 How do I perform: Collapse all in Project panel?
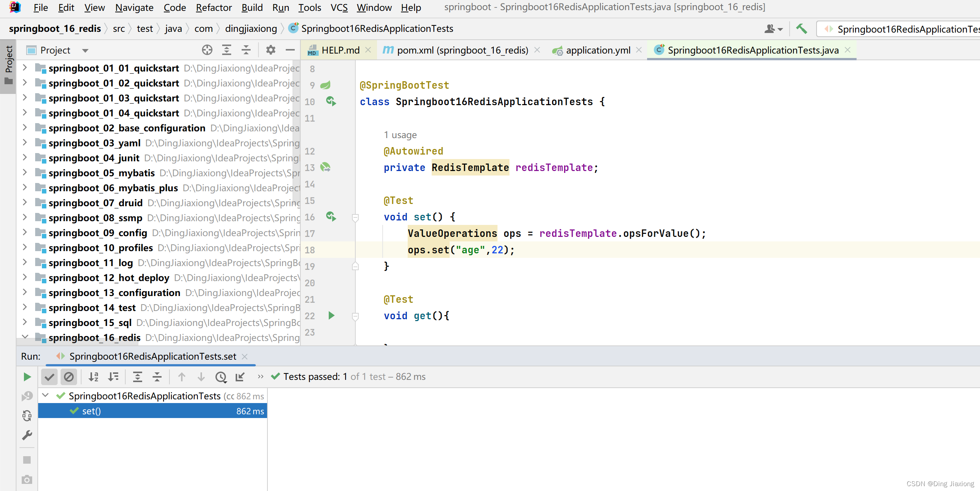tap(246, 50)
